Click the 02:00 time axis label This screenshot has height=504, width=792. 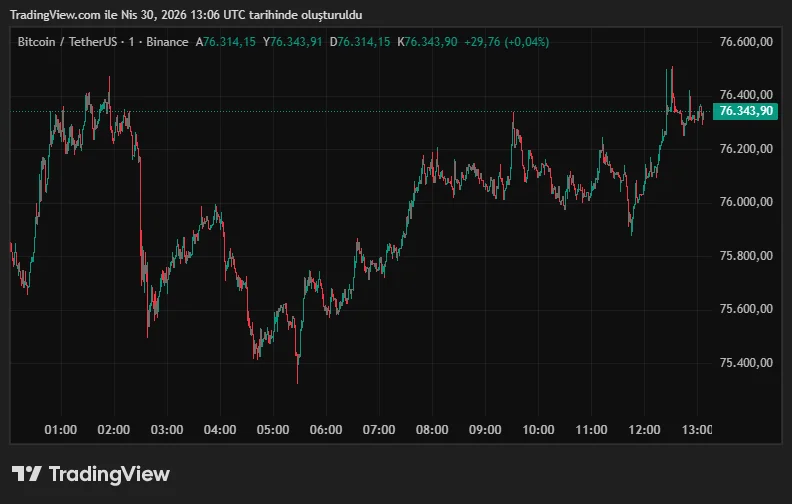(x=114, y=430)
